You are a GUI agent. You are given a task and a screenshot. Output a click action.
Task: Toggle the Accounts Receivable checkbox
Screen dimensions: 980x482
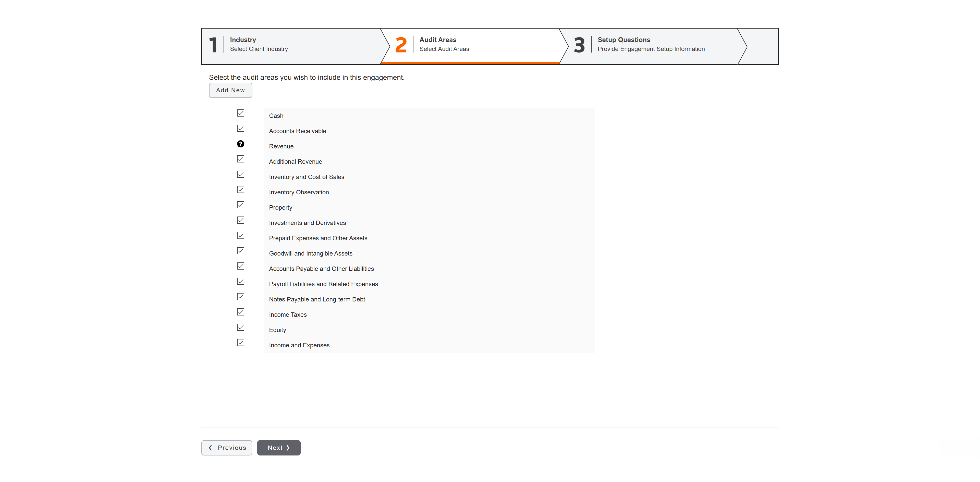(240, 129)
